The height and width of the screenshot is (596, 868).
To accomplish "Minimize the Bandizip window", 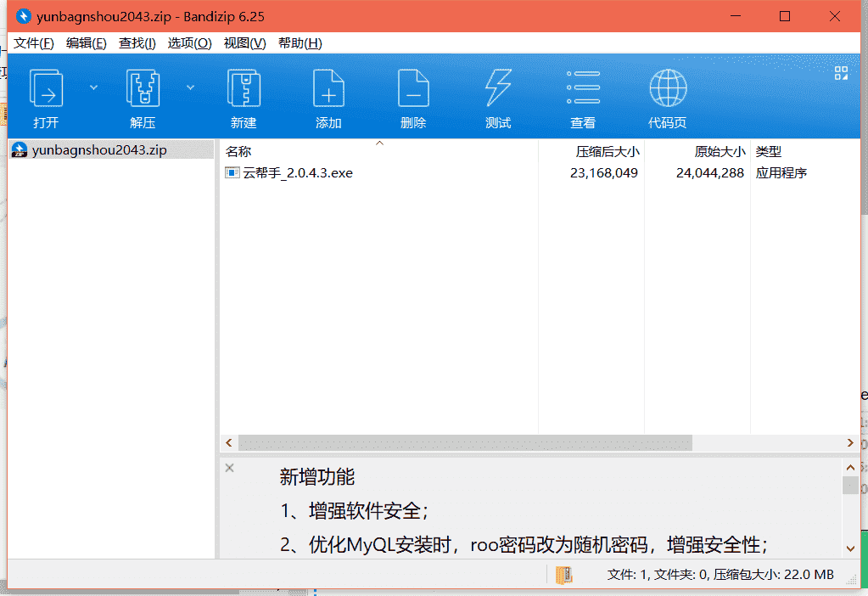I will (736, 16).
